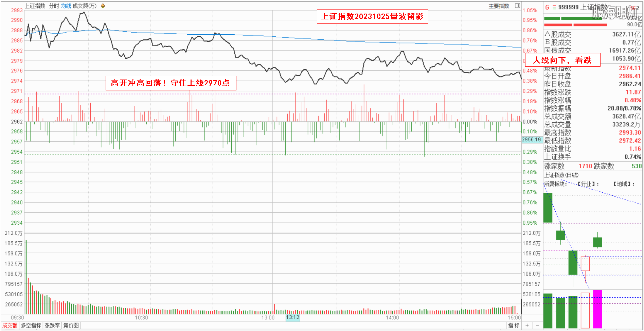Image resolution: width=644 pixels, height=331 pixels.
Task: Select the 分时 label in chart header
Action: (x=54, y=6)
